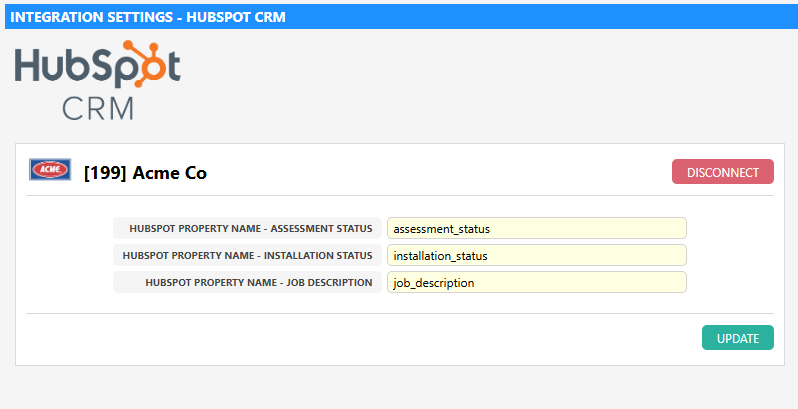Image resolution: width=798 pixels, height=409 pixels.
Task: Click the Job Description property label
Action: pyautogui.click(x=258, y=282)
